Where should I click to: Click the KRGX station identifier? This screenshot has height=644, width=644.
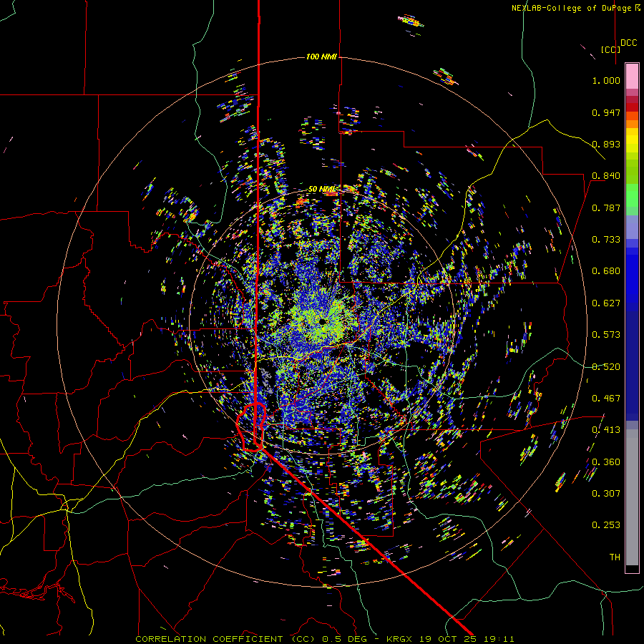click(401, 639)
